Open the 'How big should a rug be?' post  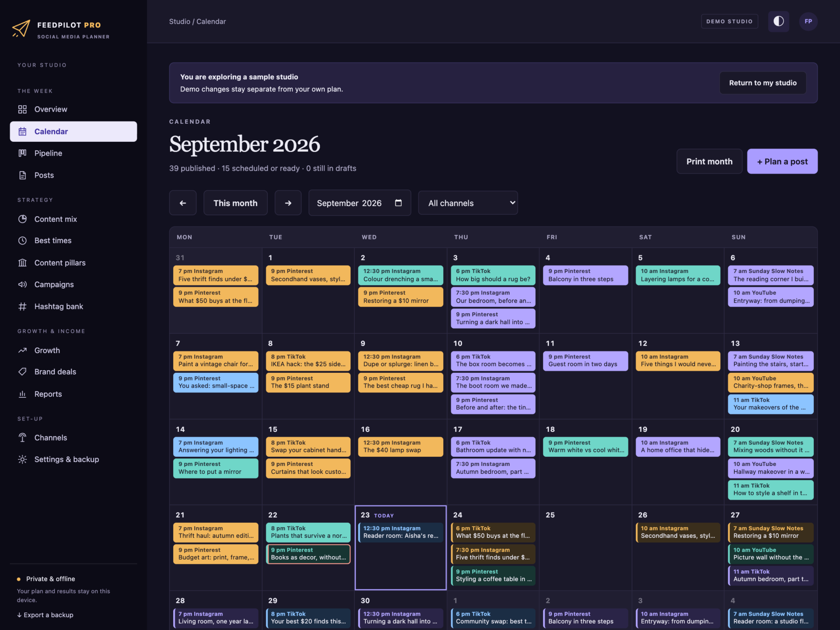(493, 275)
